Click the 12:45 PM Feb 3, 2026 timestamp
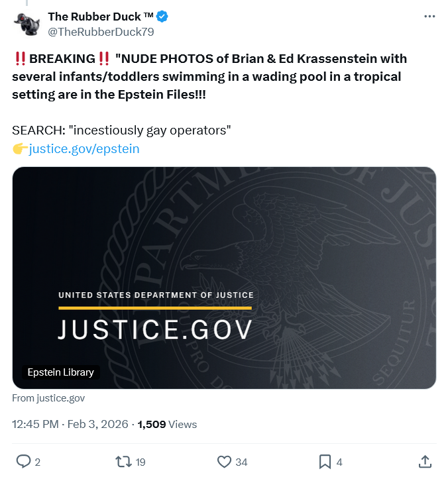The width and height of the screenshot is (448, 479). pos(71,424)
